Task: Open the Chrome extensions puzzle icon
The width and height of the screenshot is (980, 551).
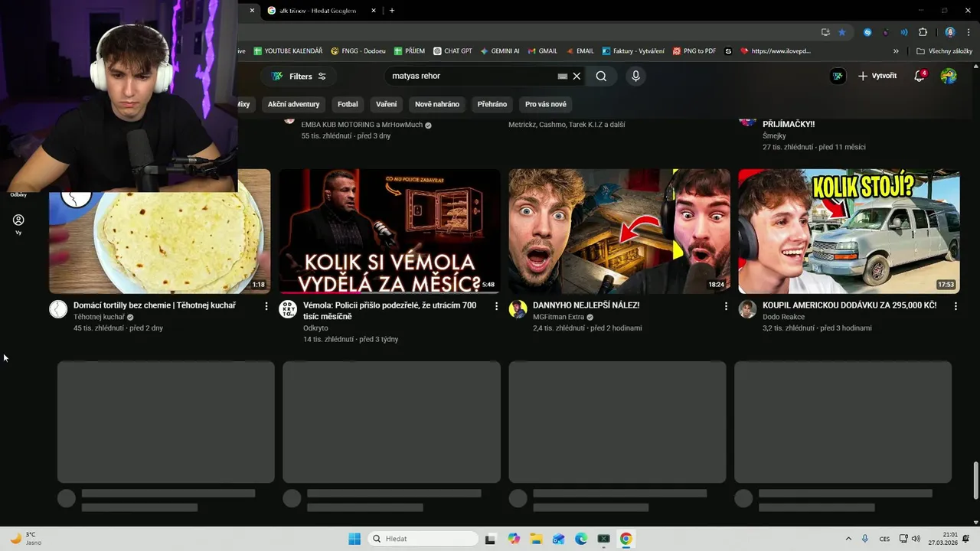Action: (923, 32)
